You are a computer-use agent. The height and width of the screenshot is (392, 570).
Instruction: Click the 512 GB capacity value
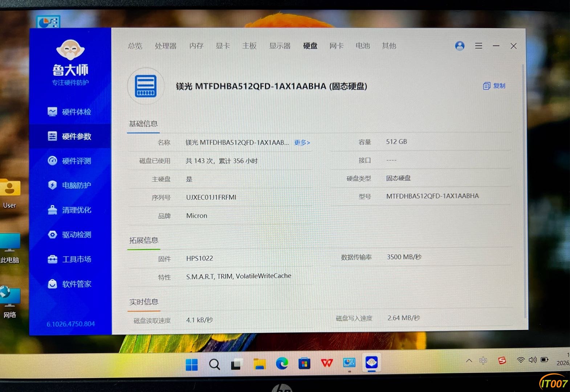[396, 142]
